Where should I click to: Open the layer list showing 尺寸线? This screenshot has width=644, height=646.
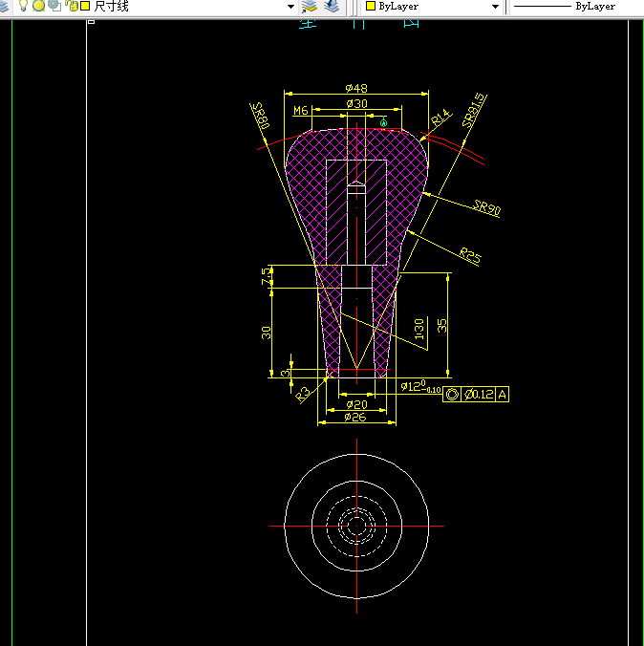point(155,6)
